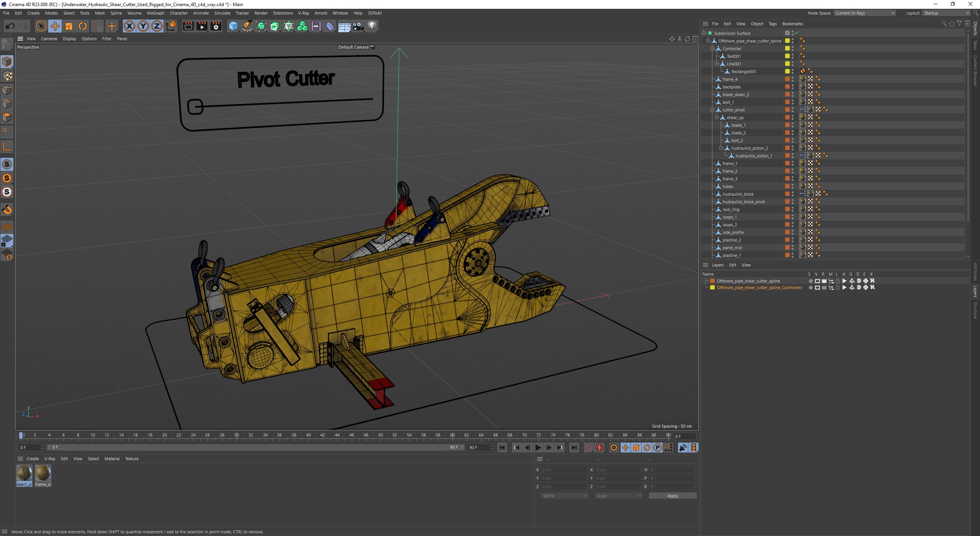Expand the Controller object group
980x536 pixels.
pos(712,48)
